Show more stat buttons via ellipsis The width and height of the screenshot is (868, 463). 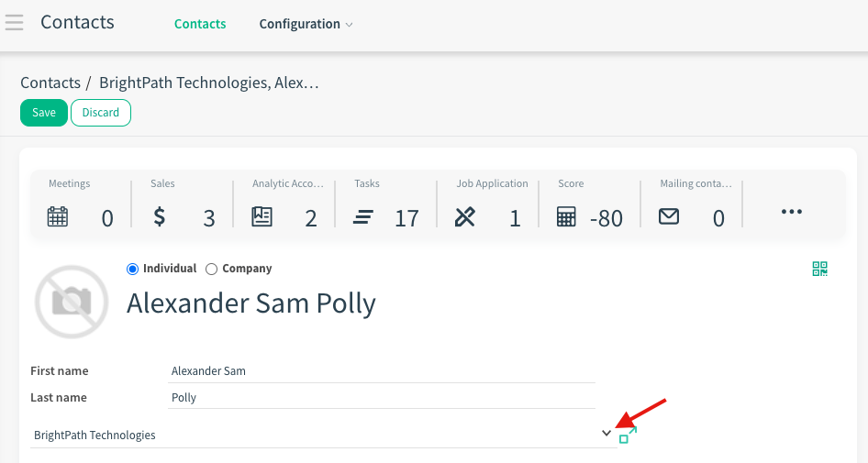pyautogui.click(x=791, y=212)
